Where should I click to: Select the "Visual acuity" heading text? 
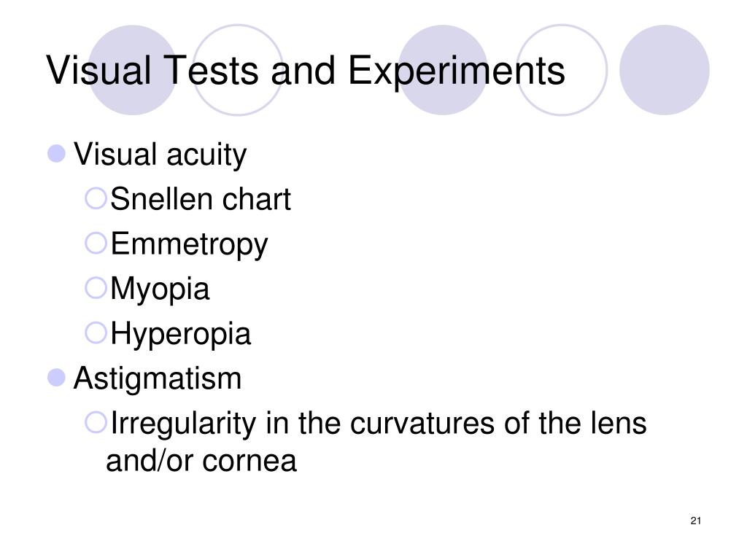(160, 155)
